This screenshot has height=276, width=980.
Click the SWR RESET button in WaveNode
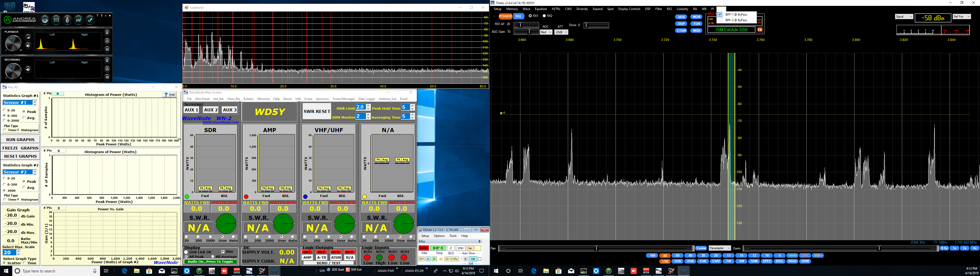tap(316, 111)
